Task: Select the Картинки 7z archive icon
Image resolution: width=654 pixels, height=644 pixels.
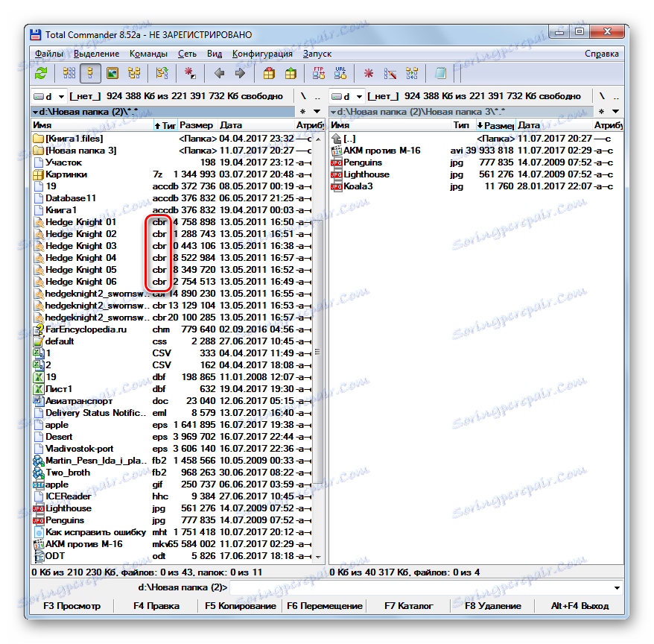Action: 38,174
